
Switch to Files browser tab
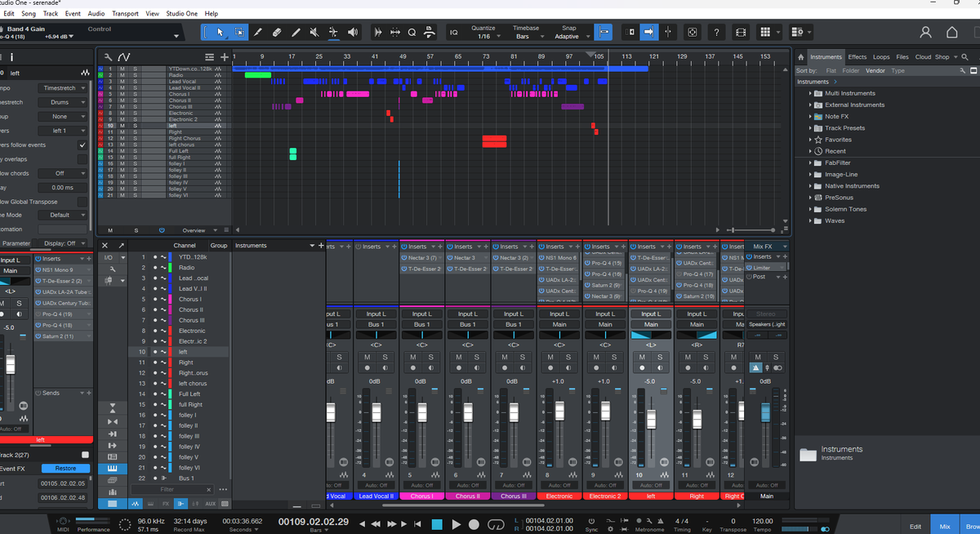pyautogui.click(x=902, y=57)
